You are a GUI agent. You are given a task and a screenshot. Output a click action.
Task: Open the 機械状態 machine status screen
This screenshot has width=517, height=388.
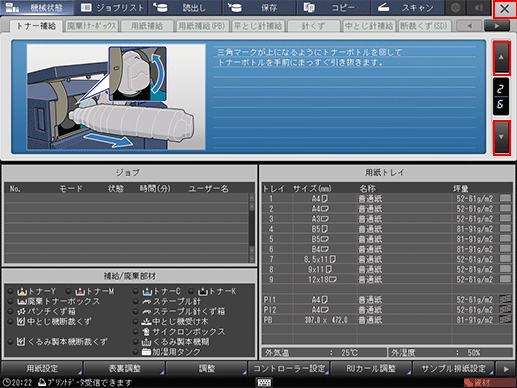[37, 7]
